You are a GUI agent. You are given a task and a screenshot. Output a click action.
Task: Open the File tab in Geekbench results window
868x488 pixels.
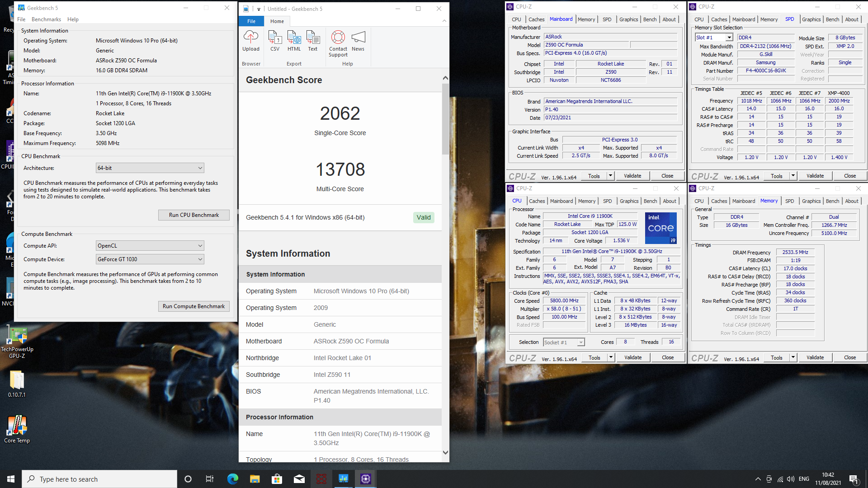[251, 21]
